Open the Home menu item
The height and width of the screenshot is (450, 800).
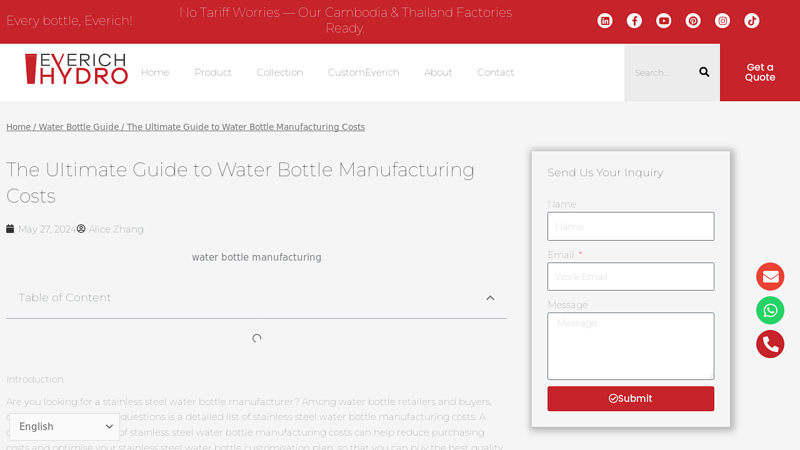[x=155, y=72]
